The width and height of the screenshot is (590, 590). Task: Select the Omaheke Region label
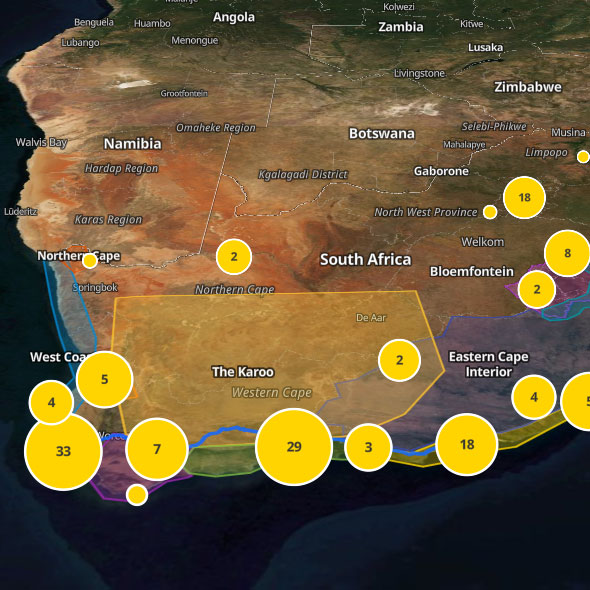[216, 128]
